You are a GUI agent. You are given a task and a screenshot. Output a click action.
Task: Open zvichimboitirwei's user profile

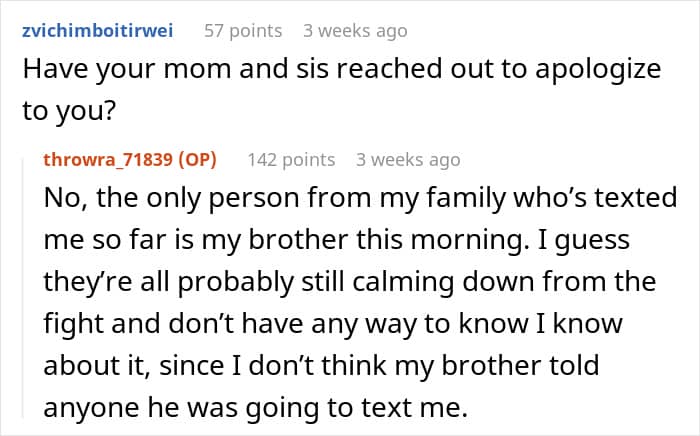tap(97, 31)
